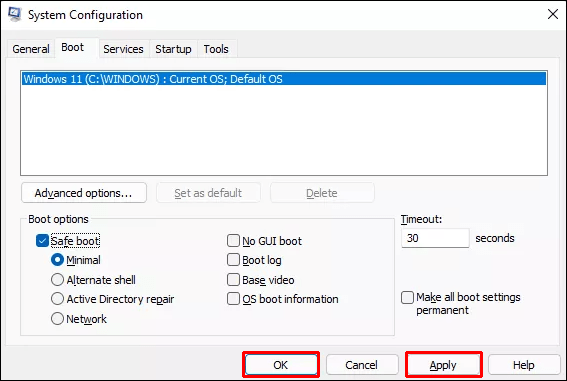Choose the Minimal safe boot option
The image size is (567, 381).
[57, 260]
